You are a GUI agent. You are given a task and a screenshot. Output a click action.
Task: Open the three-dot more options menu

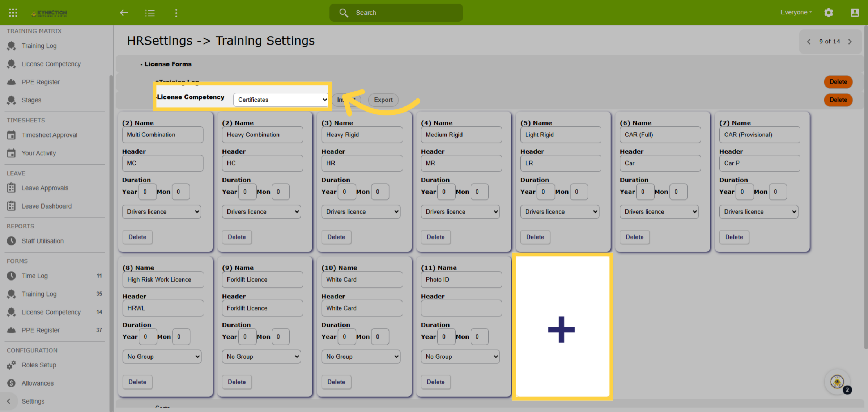(176, 13)
